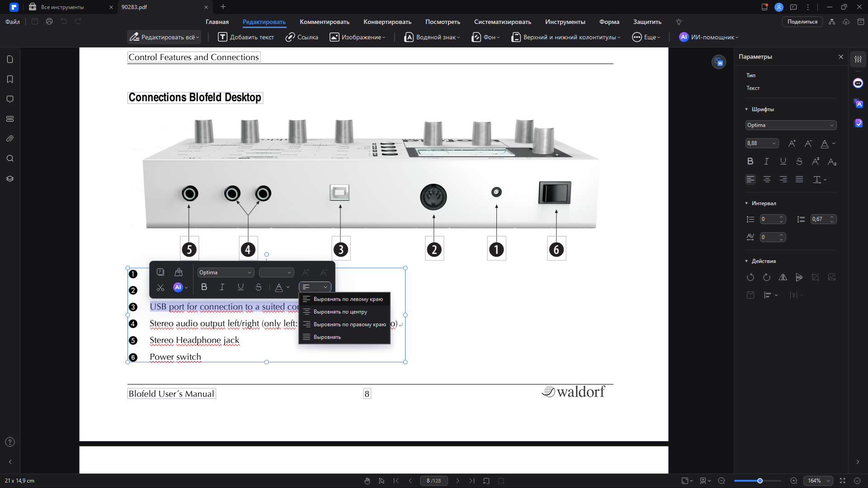Toggle Italic in Параметры panel

click(767, 161)
